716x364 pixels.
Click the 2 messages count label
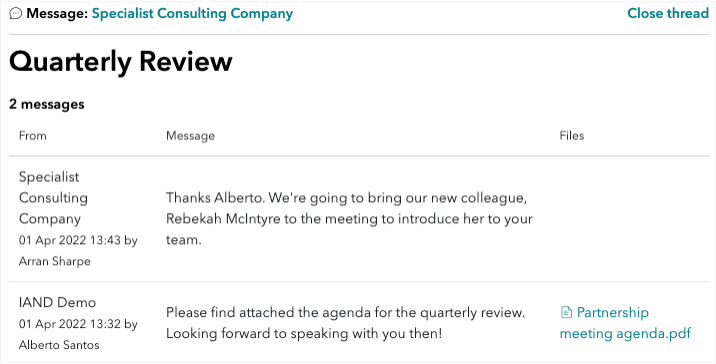(47, 104)
